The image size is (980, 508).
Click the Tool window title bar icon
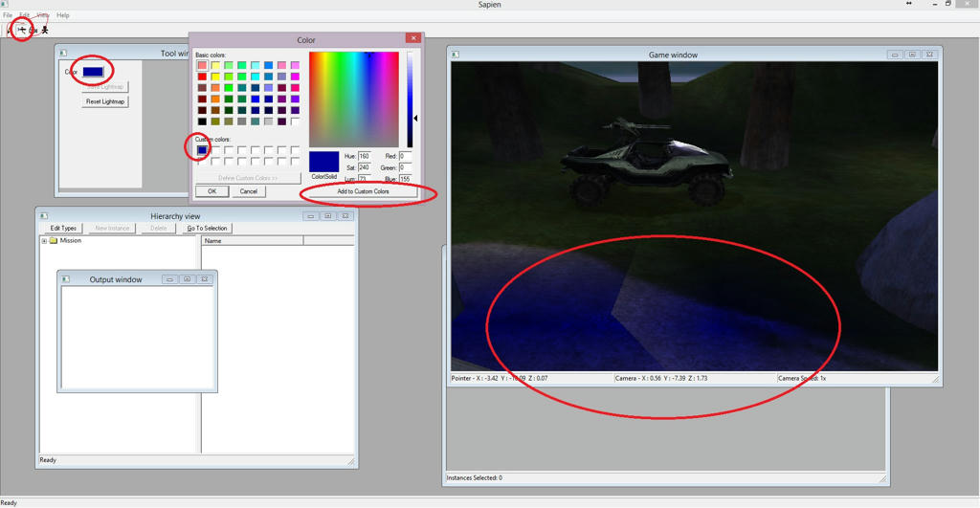tap(63, 54)
